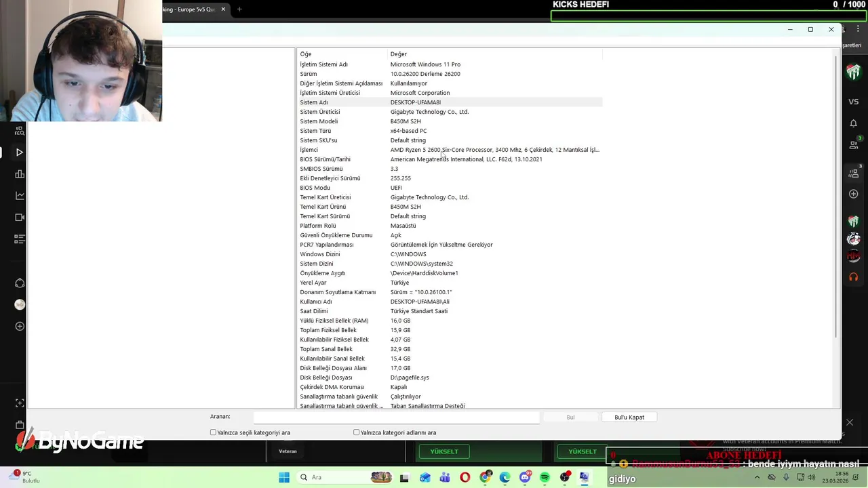Viewport: 868px width, 488px height.
Task: Click the first green YÜKSELT button
Action: (x=444, y=451)
